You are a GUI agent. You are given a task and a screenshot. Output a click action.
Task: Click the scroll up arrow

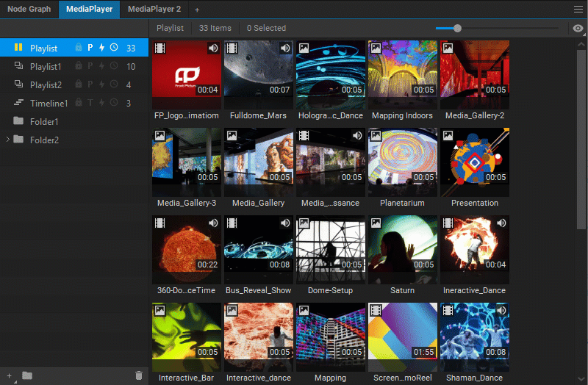click(581, 43)
